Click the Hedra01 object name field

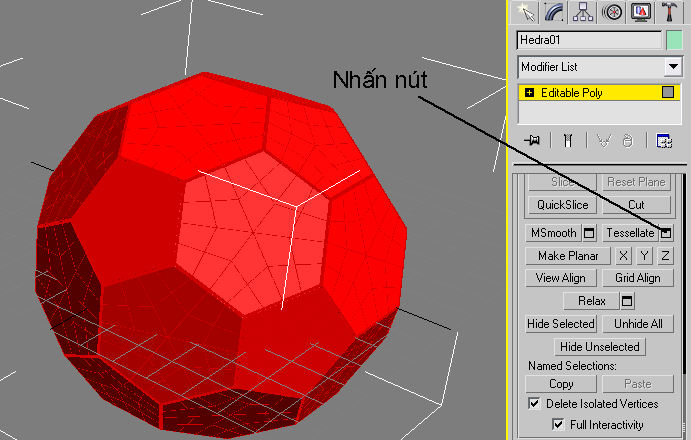click(589, 40)
